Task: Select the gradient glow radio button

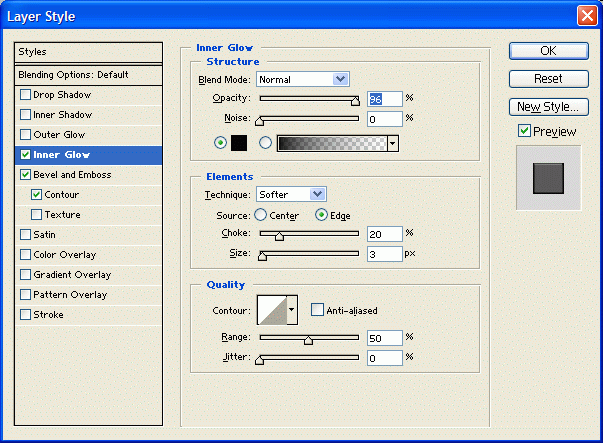Action: (x=266, y=143)
